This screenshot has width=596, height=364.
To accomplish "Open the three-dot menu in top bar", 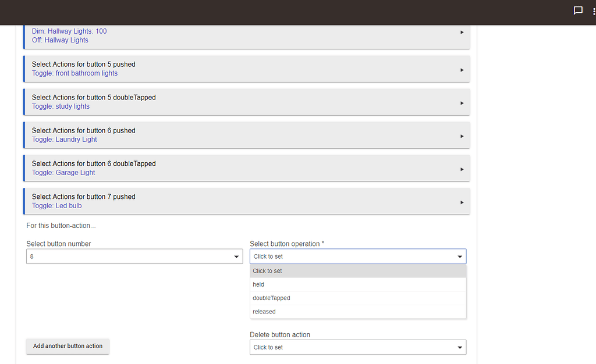I will pos(594,12).
